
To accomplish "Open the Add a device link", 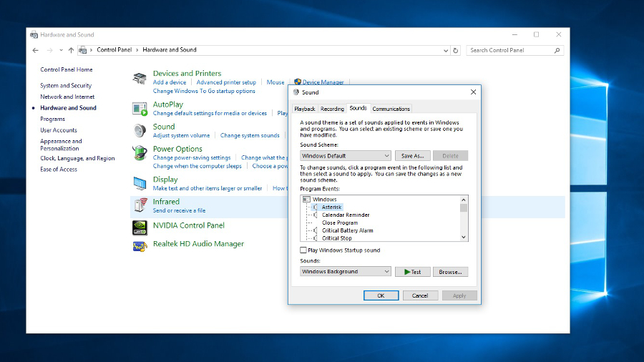I will pyautogui.click(x=169, y=82).
